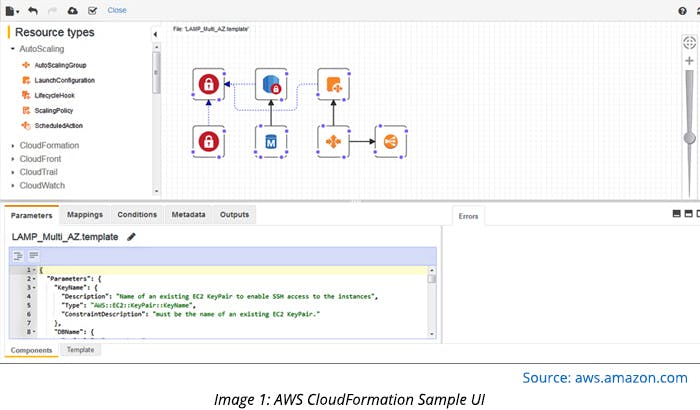
Task: Click first panel layout icon near Errors
Action: point(677,214)
